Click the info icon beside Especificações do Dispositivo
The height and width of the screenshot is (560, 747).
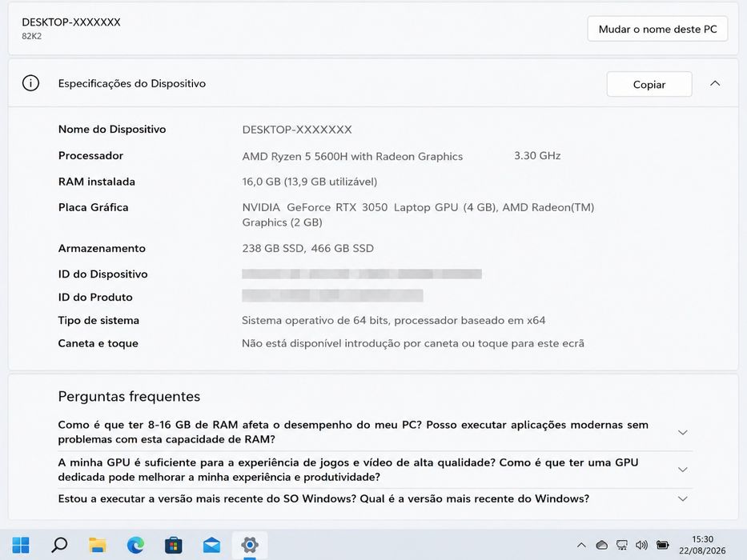(31, 83)
